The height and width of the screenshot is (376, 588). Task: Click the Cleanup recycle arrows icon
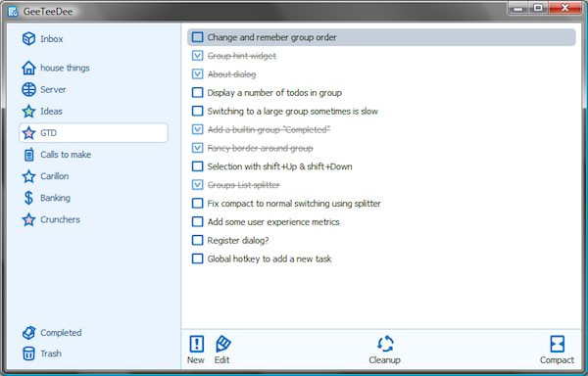385,344
